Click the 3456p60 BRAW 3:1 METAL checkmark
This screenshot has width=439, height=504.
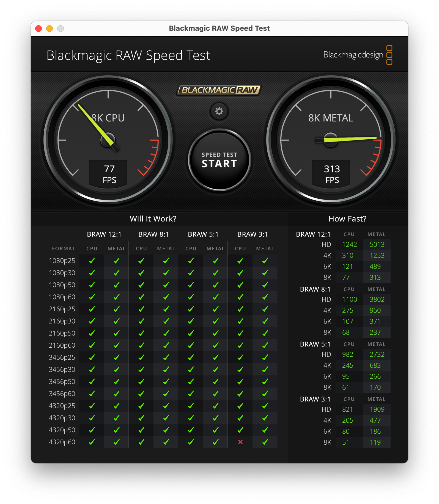coord(265,394)
